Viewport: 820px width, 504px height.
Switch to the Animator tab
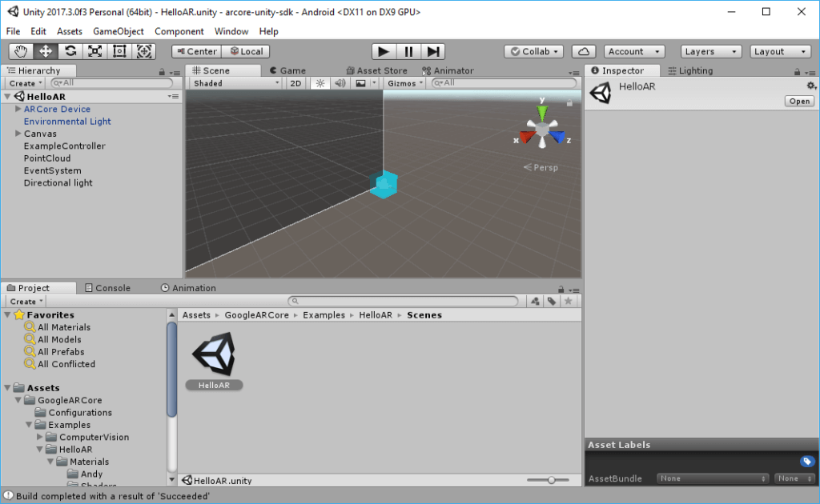448,70
